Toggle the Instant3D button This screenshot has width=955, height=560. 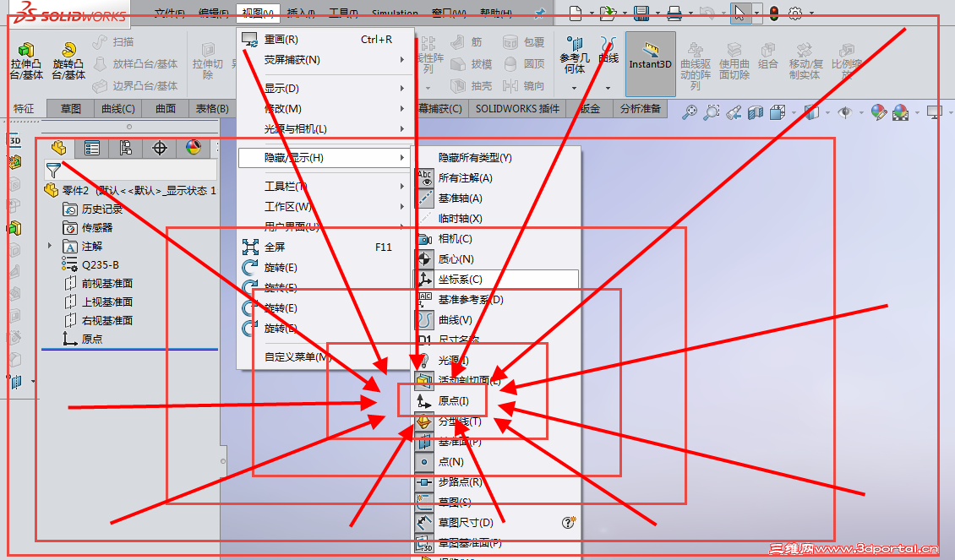(x=651, y=63)
